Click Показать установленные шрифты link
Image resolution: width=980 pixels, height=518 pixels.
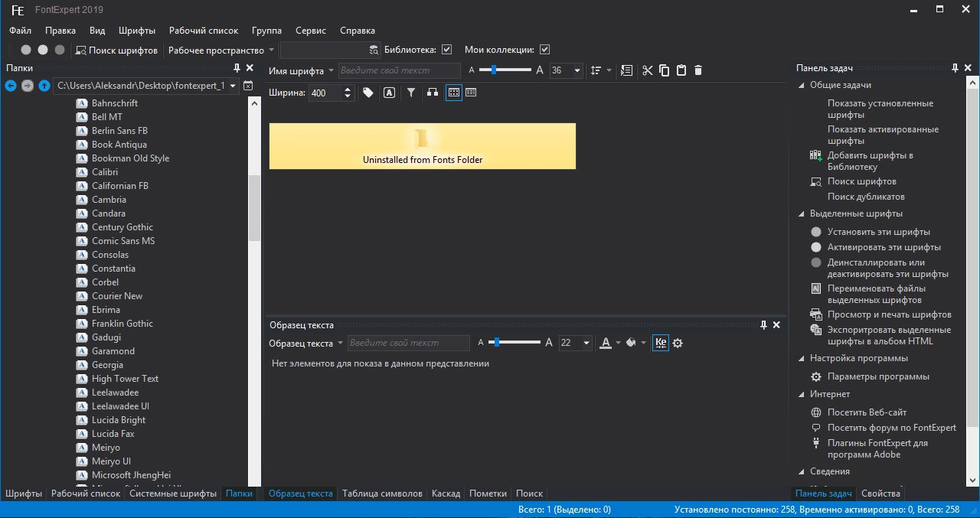tap(880, 109)
